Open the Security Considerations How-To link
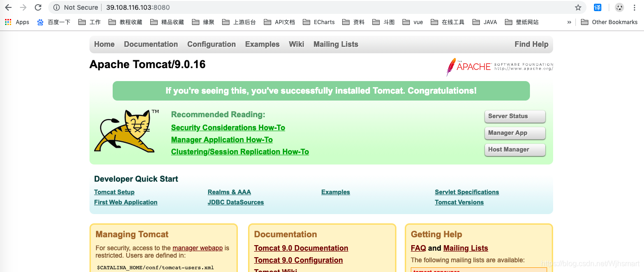 [x=228, y=127]
